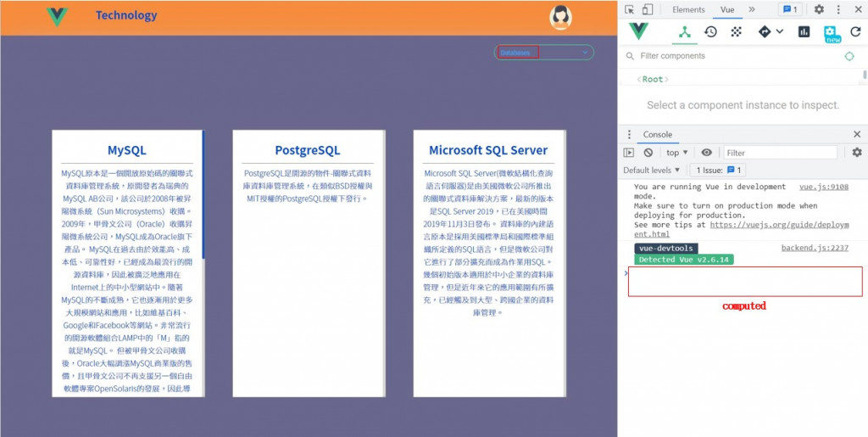Open the Vuex history icon
The width and height of the screenshot is (868, 437).
coord(711,32)
